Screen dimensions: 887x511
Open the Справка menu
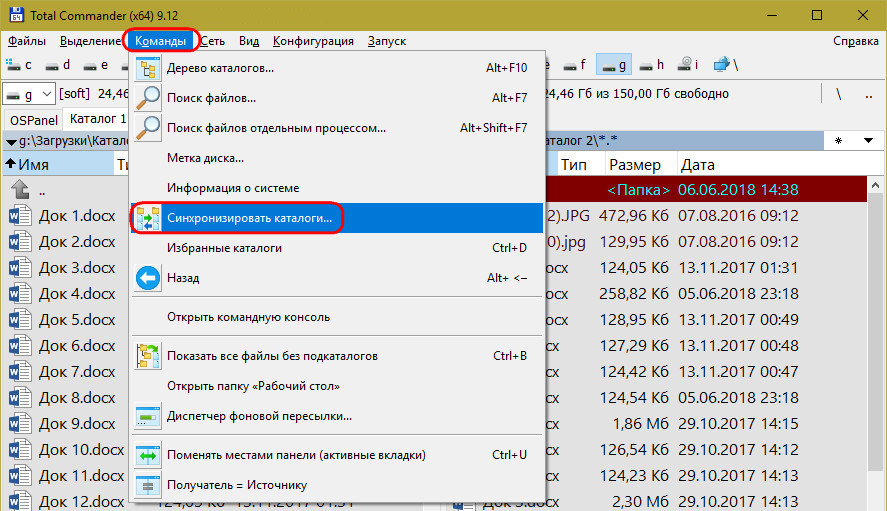(855, 41)
